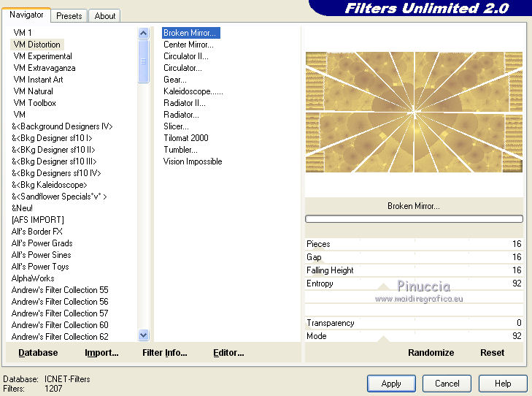The image size is (532, 396).
Task: Choose the Vision Impossible filter
Action: (193, 161)
